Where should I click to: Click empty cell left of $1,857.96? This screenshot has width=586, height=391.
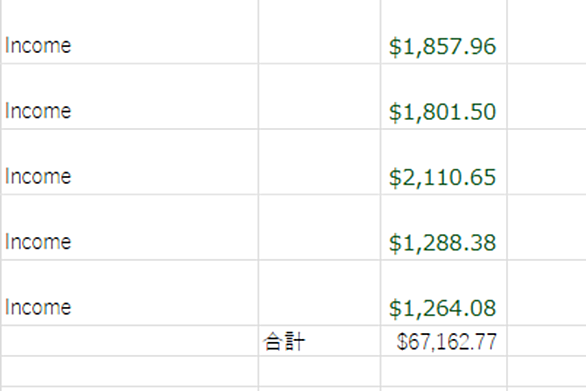(x=319, y=32)
